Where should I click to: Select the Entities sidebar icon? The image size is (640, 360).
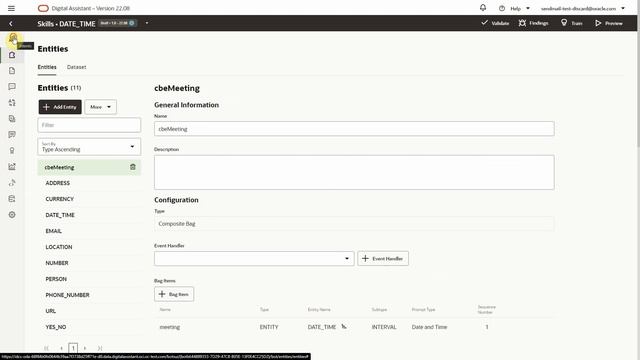pos(12,55)
